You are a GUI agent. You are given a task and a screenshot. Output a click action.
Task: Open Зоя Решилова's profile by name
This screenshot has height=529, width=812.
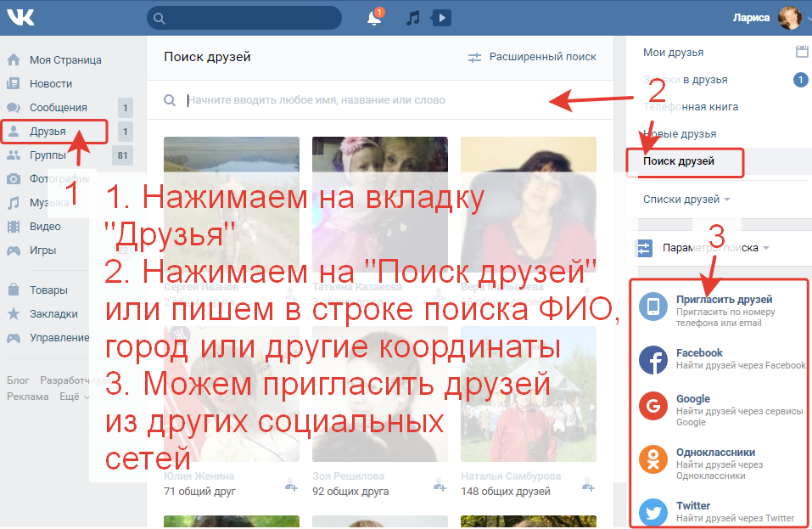[348, 476]
